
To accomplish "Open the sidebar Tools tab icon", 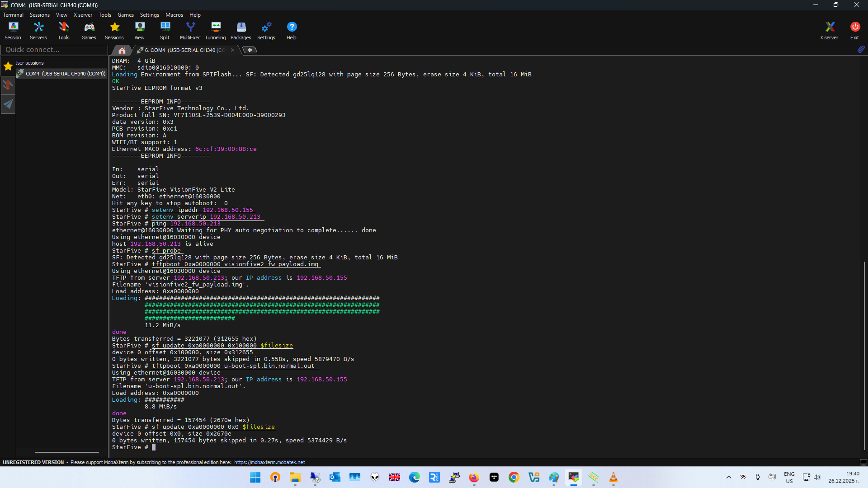I will pyautogui.click(x=8, y=85).
